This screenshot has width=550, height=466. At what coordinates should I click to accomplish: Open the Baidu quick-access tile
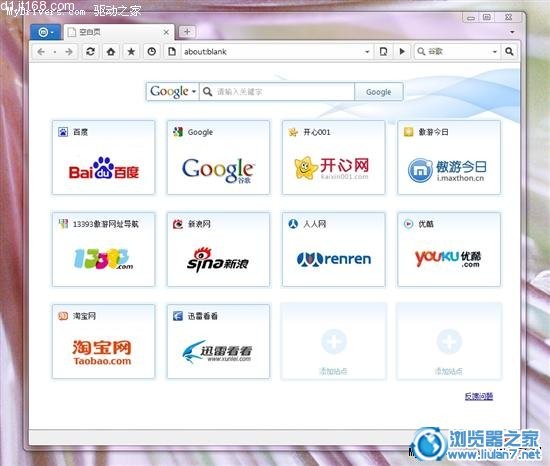click(x=103, y=157)
